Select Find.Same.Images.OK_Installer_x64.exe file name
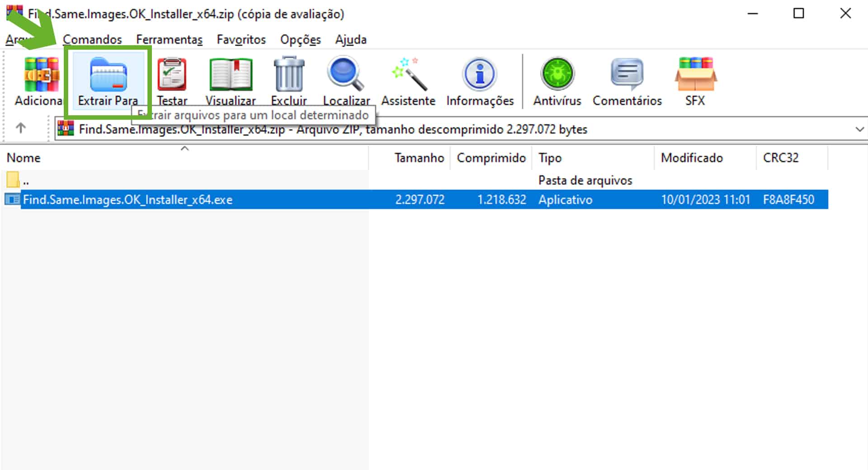The width and height of the screenshot is (868, 470). tap(127, 200)
